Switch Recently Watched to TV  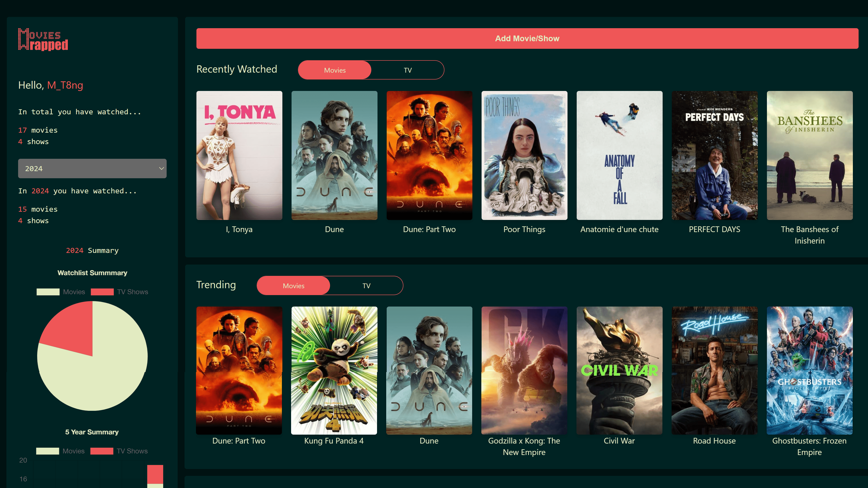point(408,70)
